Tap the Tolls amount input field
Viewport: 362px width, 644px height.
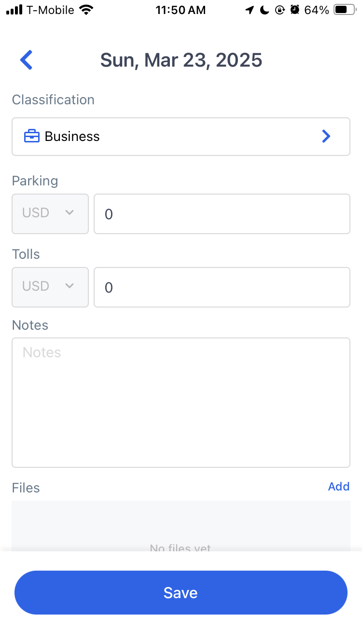(222, 287)
